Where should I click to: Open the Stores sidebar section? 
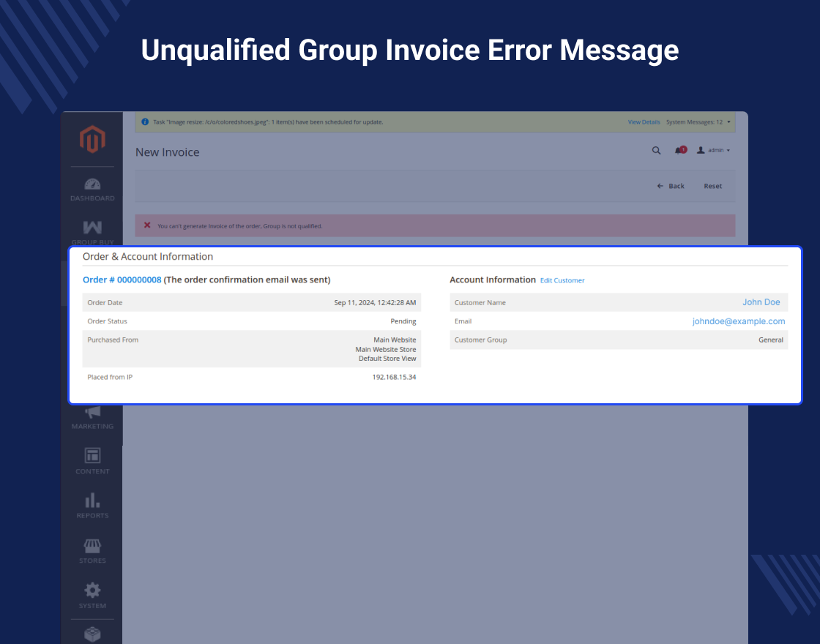pos(92,551)
